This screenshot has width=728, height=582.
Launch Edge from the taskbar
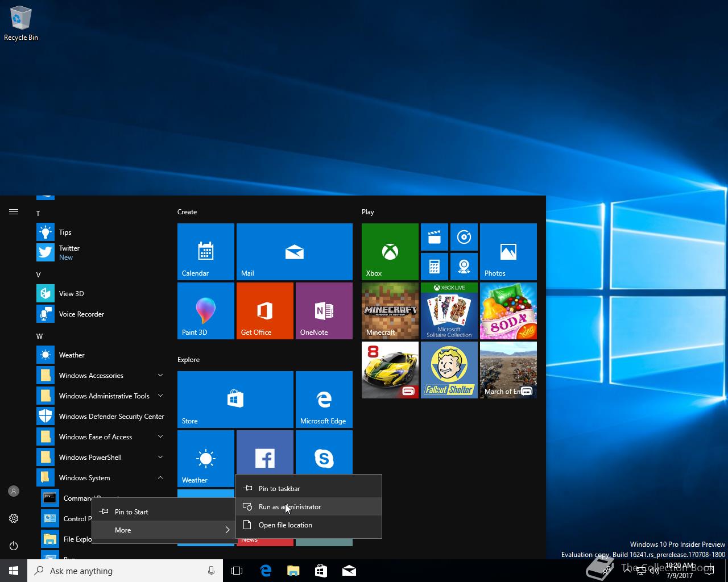266,571
